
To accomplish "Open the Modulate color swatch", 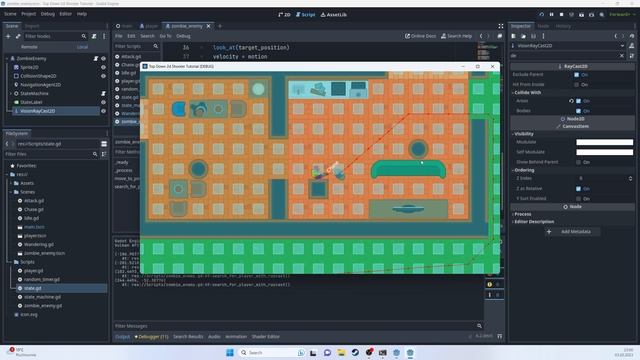I will [x=604, y=142].
